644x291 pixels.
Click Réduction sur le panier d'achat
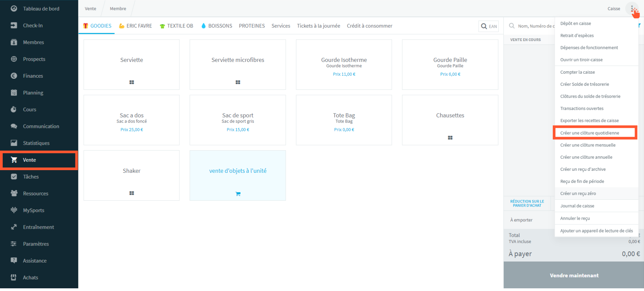click(x=527, y=203)
